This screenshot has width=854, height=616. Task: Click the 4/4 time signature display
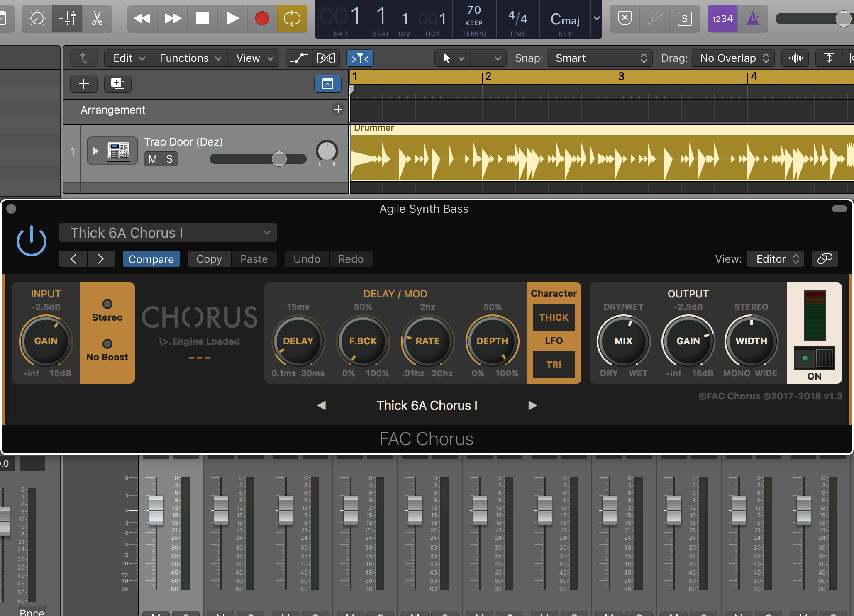click(518, 17)
